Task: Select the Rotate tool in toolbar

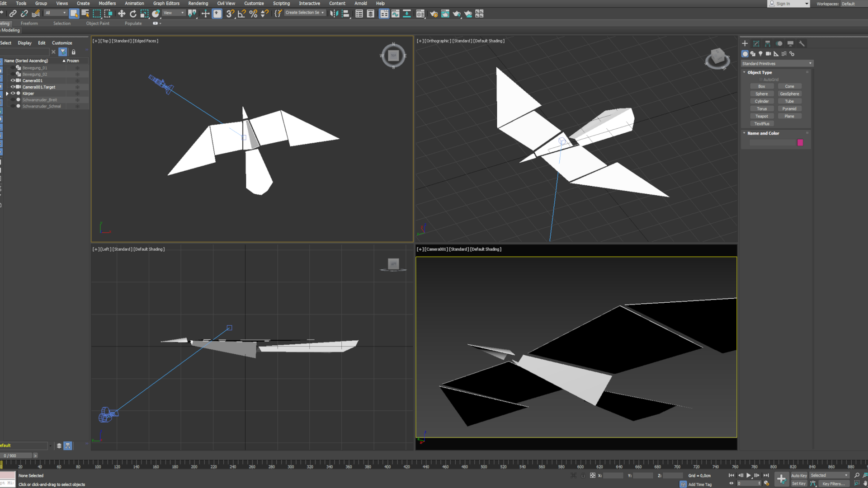Action: click(133, 14)
